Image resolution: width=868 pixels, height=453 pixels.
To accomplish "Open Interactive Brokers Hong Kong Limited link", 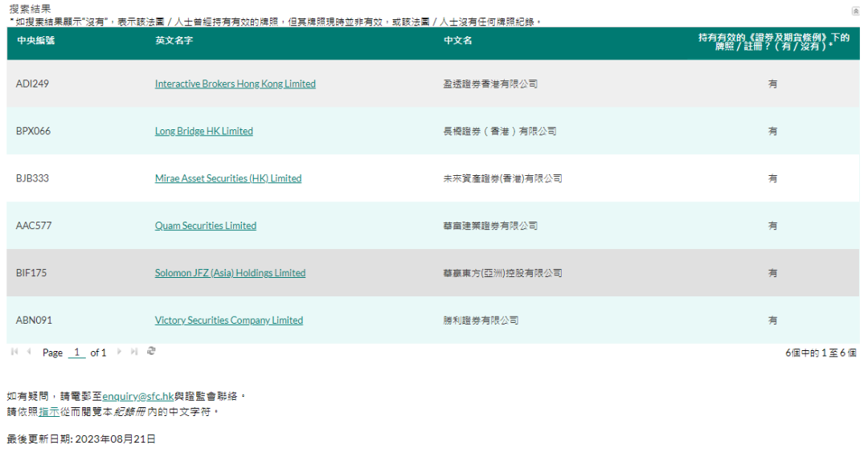I will click(x=235, y=84).
